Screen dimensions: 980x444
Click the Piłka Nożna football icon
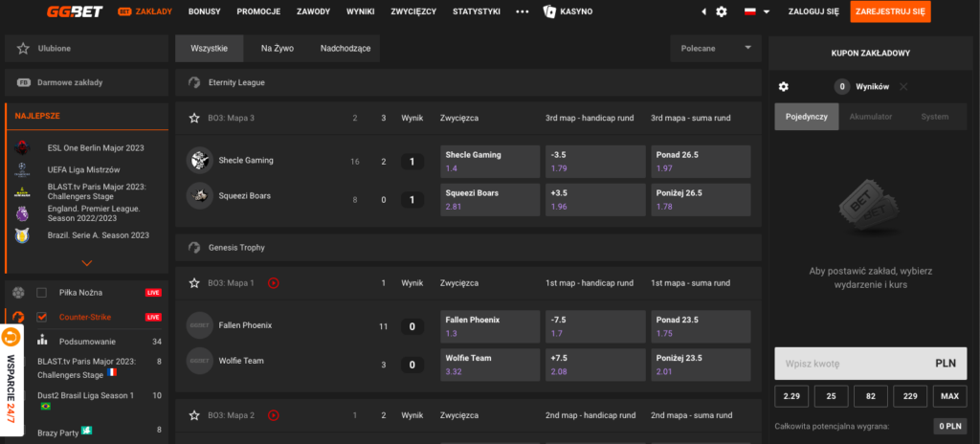point(18,292)
